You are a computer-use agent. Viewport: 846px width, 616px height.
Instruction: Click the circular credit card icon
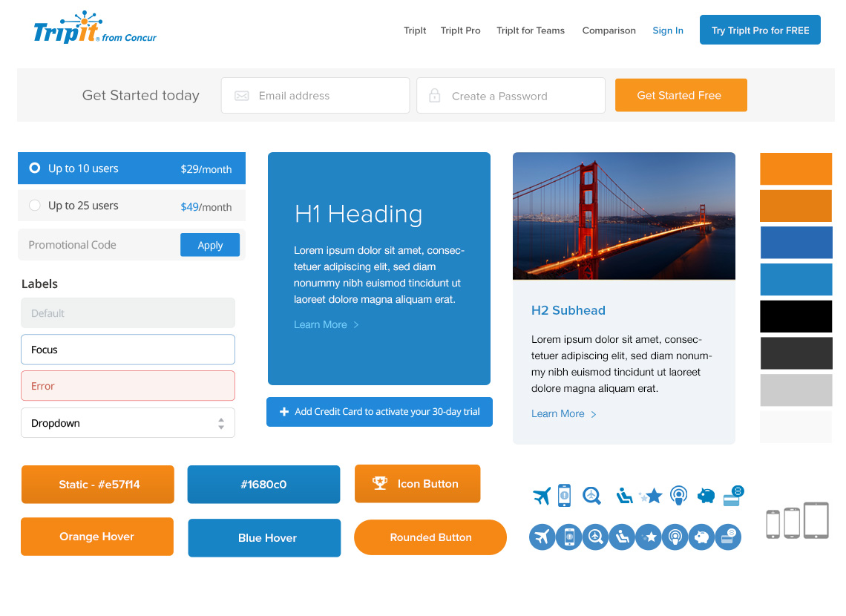728,537
